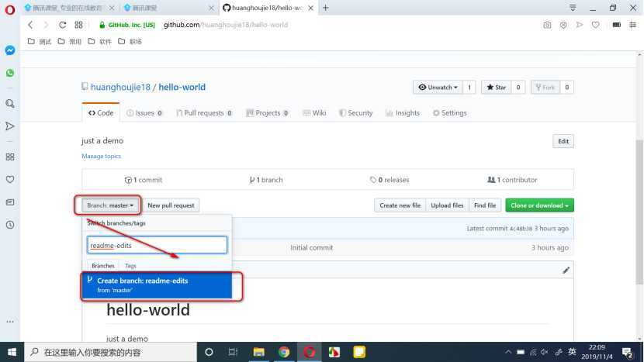The height and width of the screenshot is (362, 644).
Task: Open bookmarks heart in sidebar
Action: coord(10,179)
